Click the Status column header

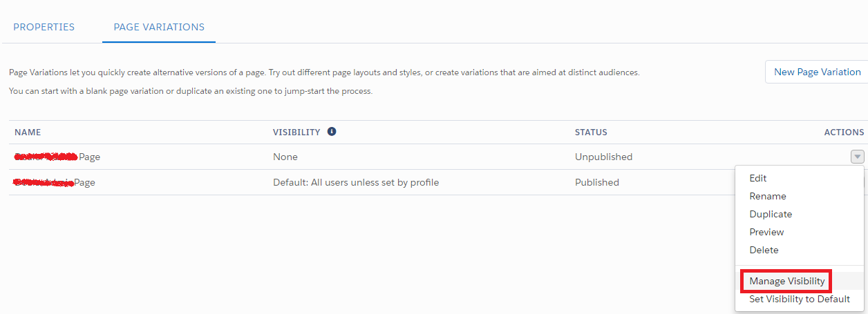click(591, 133)
